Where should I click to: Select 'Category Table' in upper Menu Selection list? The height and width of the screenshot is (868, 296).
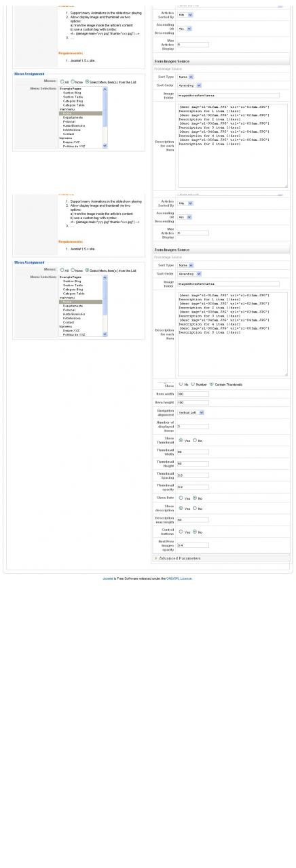tap(80, 105)
